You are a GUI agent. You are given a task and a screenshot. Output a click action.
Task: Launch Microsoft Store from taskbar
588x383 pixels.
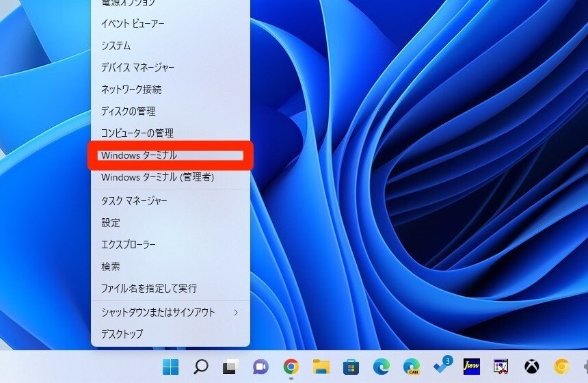351,367
